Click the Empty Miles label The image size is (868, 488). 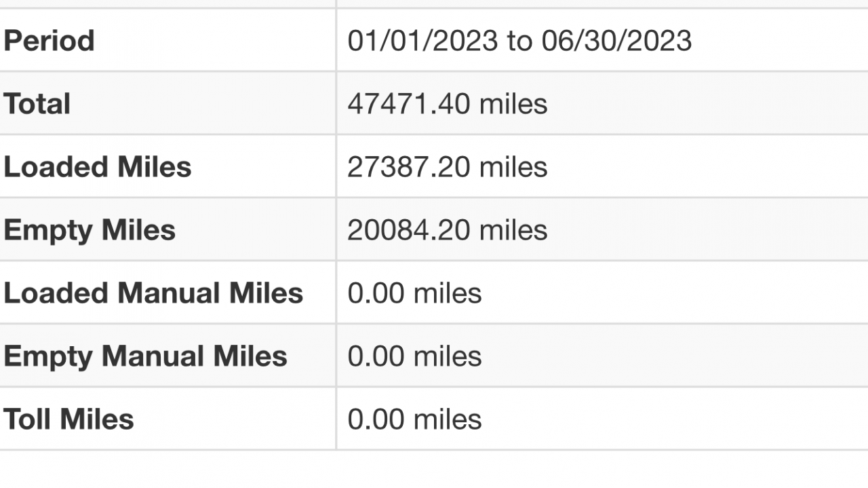pos(90,230)
